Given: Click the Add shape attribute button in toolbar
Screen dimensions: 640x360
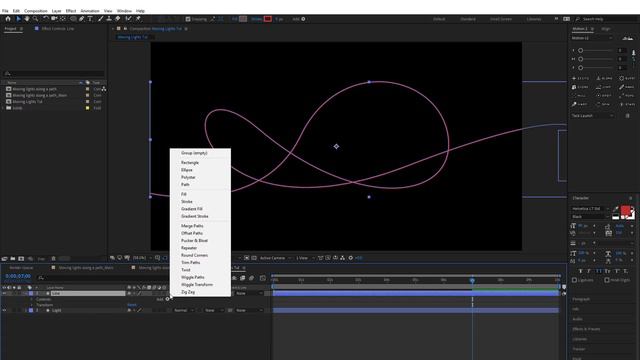Looking at the screenshot, I should [x=303, y=19].
